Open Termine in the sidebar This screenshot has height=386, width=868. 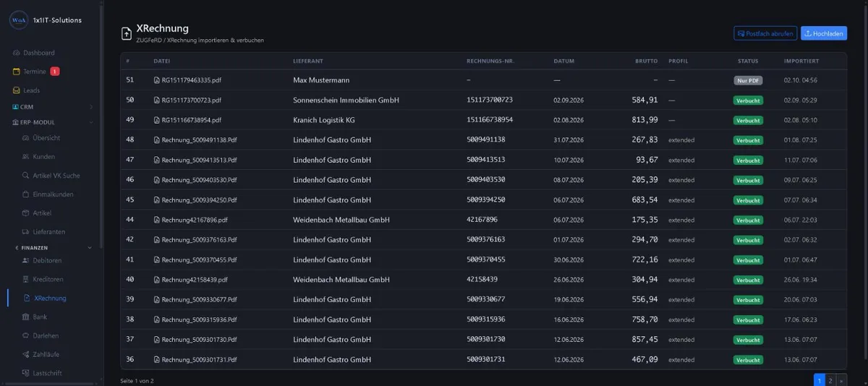[x=34, y=72]
